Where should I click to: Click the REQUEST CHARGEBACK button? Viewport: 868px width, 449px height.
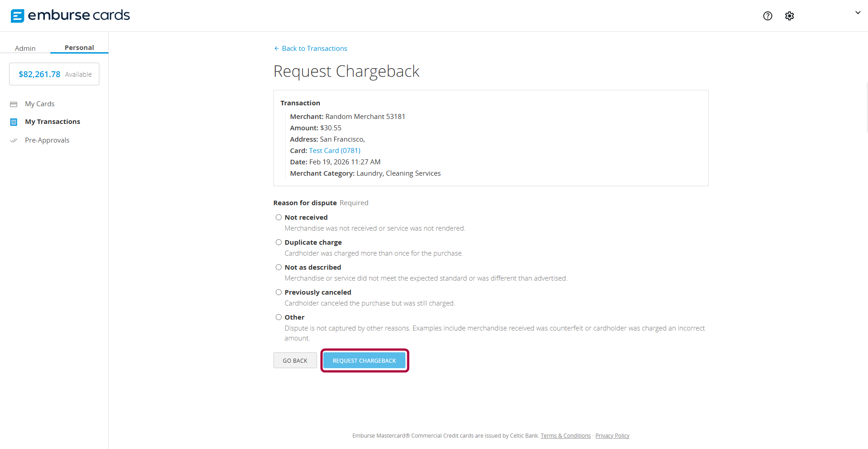pyautogui.click(x=364, y=360)
